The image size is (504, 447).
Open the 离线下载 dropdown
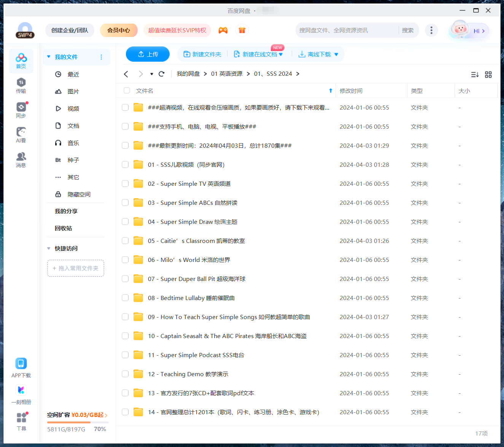[x=336, y=54]
